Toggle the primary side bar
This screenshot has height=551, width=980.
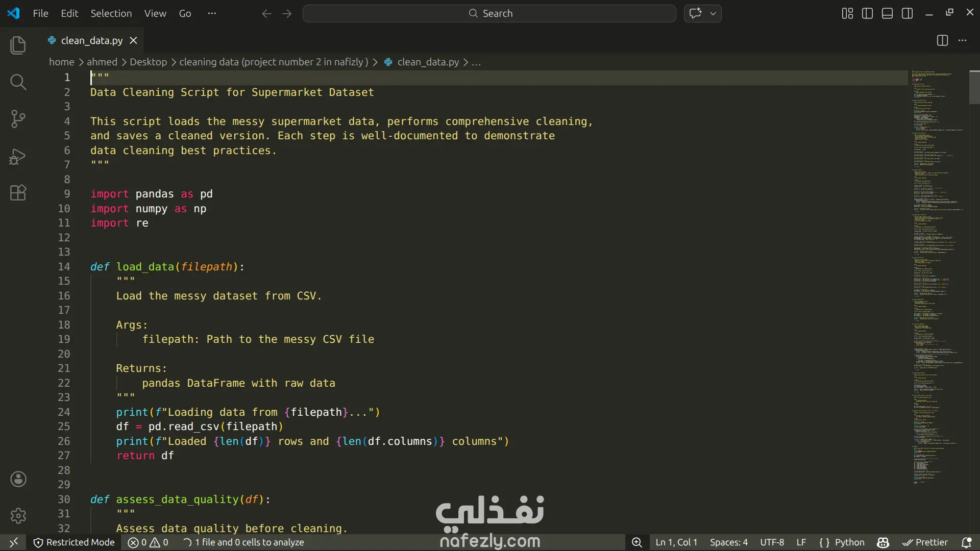pyautogui.click(x=867, y=13)
